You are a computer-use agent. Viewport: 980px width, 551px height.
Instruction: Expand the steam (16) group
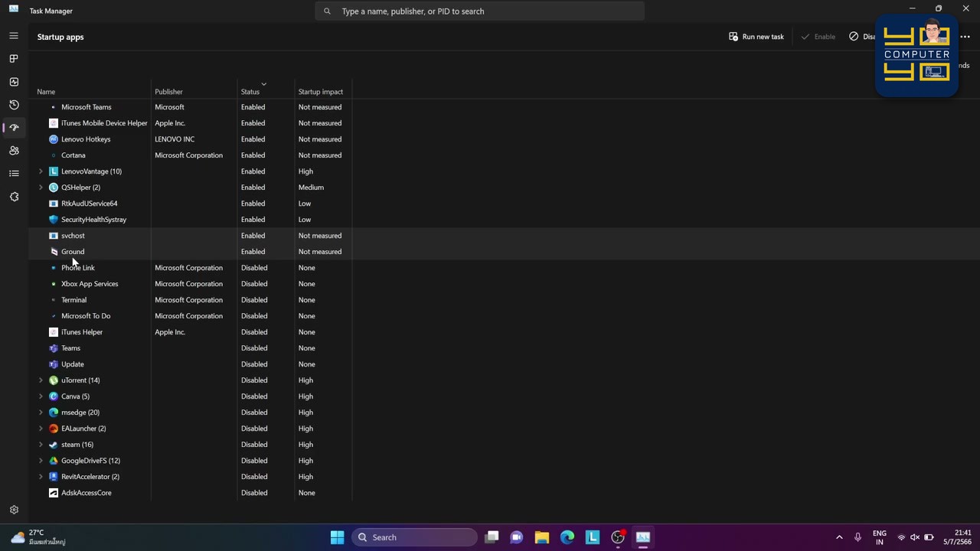point(41,445)
